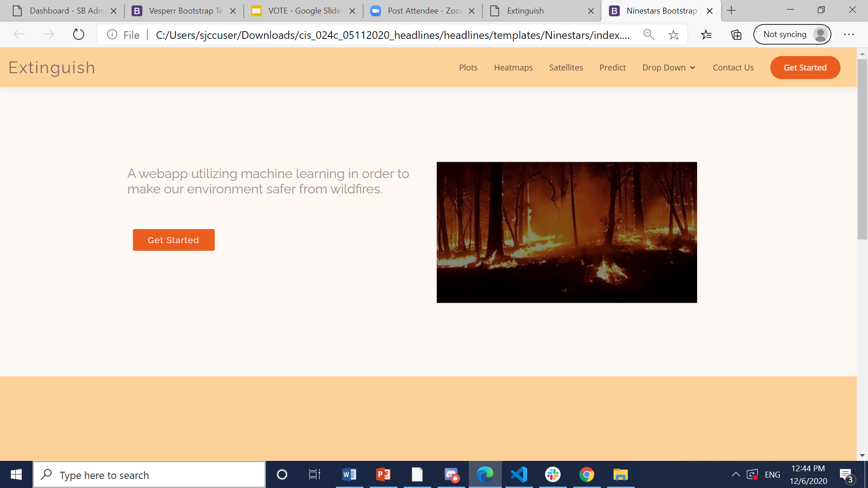Screen dimensions: 868x488
Task: Click the Type here to search box
Action: (149, 475)
